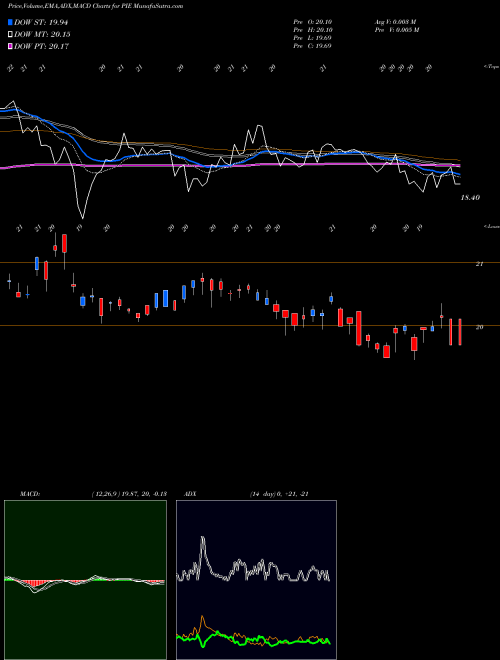
Task: Click the 'Pre L: 19.69' value
Action: click(x=313, y=38)
